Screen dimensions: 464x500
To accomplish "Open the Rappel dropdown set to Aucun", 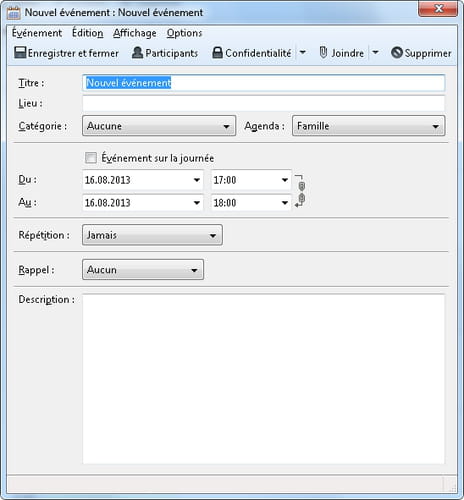I will pos(143,269).
